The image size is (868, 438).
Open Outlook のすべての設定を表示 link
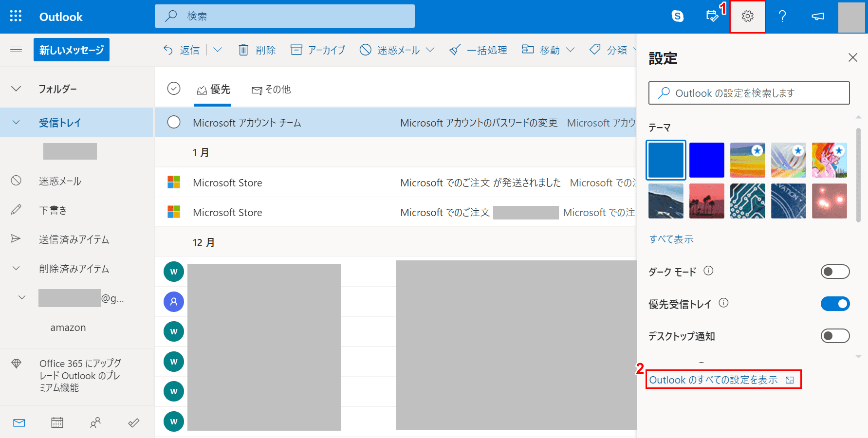tap(722, 380)
